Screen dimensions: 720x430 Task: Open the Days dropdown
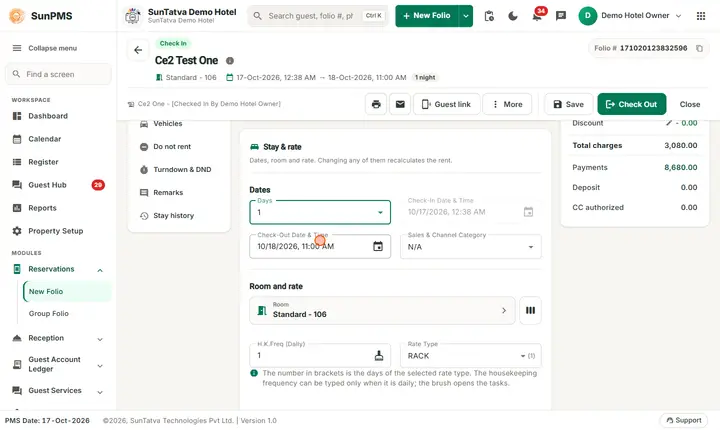[320, 212]
